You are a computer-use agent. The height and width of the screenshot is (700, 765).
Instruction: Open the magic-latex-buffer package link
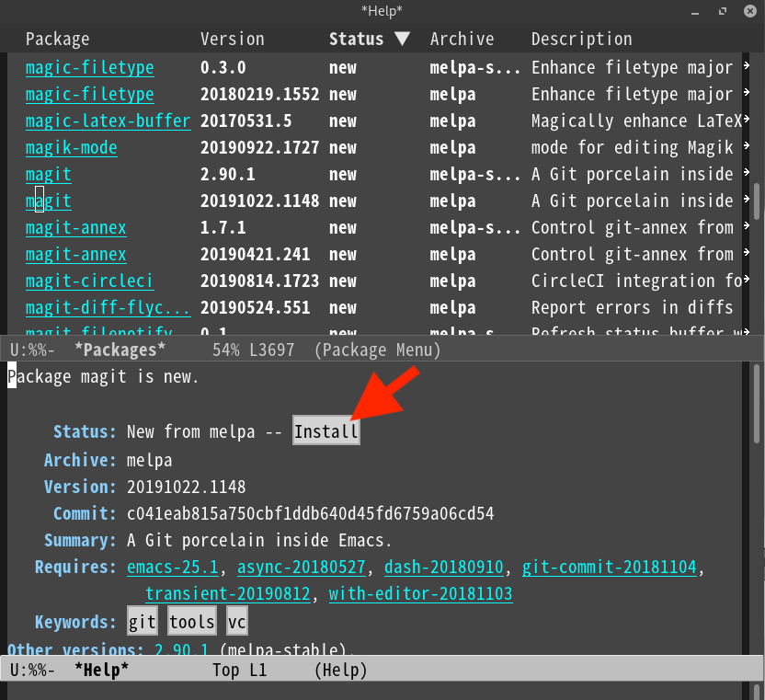108,121
